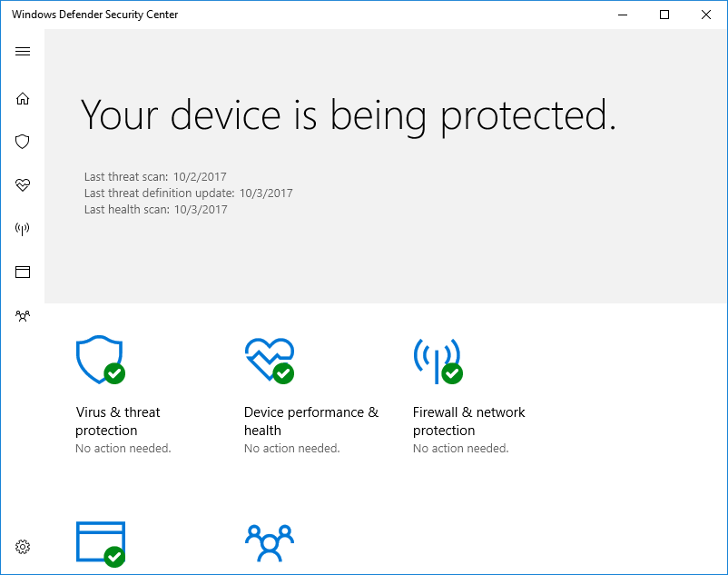Screen dimensions: 728x575
Task: Click the large antenna signal tile icon
Action: tap(437, 360)
